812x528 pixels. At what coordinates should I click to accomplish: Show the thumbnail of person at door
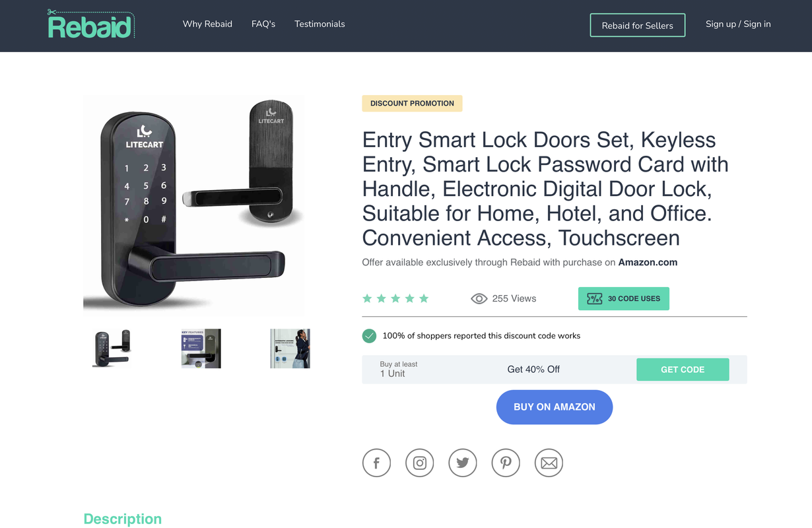point(290,348)
